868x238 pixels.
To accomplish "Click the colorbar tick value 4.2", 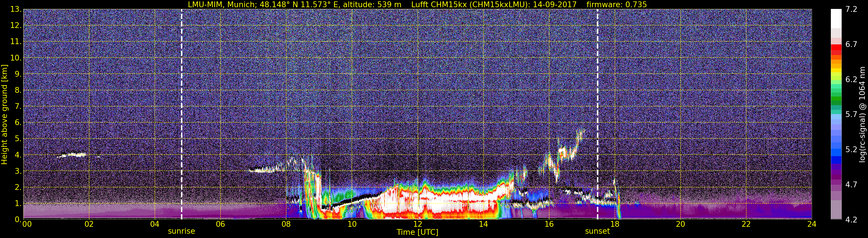I will tap(851, 220).
